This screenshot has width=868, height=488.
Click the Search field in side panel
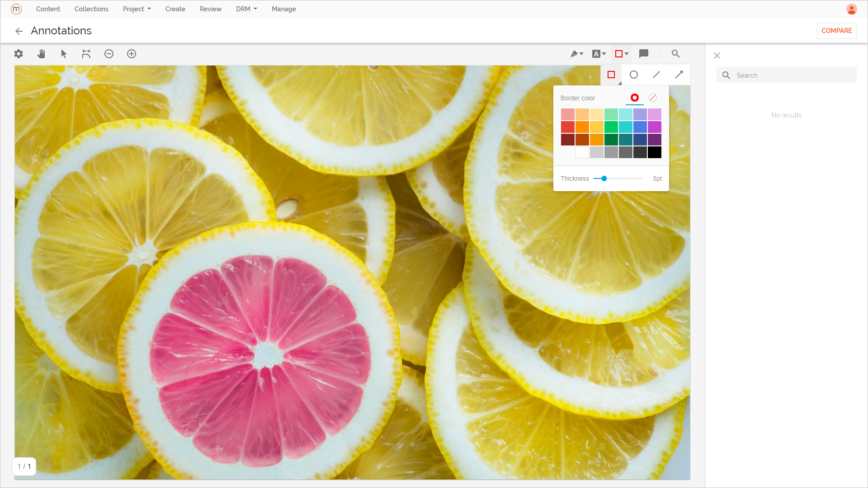click(x=787, y=75)
